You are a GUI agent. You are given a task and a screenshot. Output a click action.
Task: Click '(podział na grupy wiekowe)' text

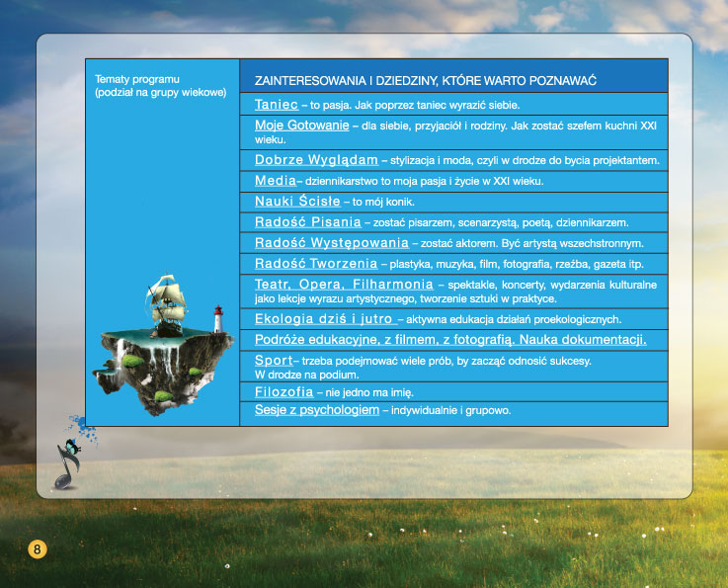pyautogui.click(x=161, y=93)
